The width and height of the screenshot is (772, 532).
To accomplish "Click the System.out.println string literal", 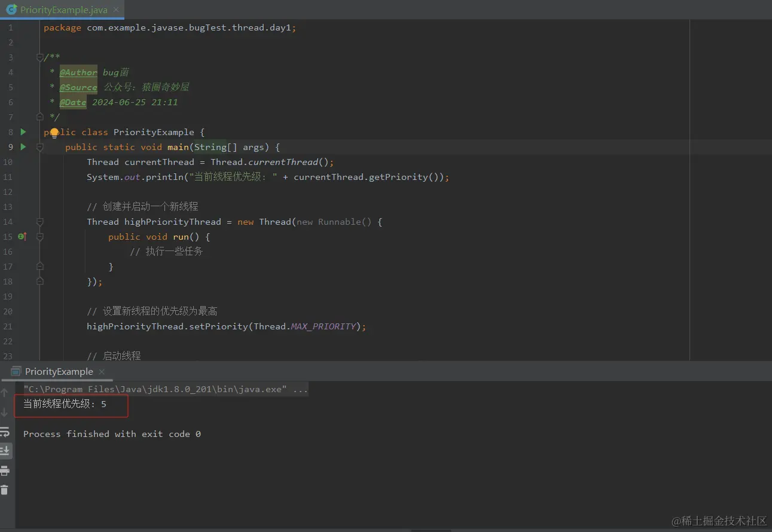I will click(x=233, y=177).
